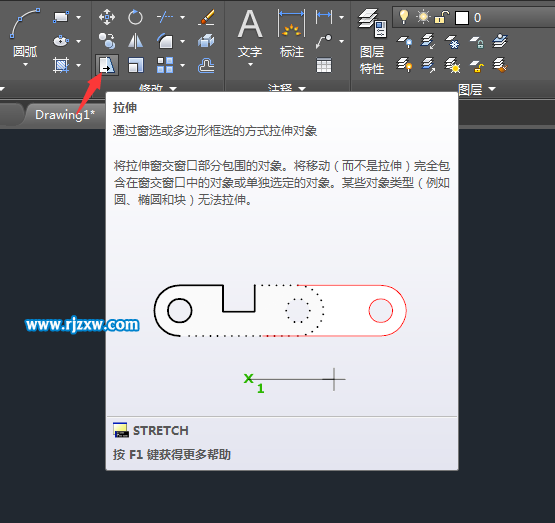
Task: Toggle layer 0 padlock in layer list
Action: [x=442, y=17]
